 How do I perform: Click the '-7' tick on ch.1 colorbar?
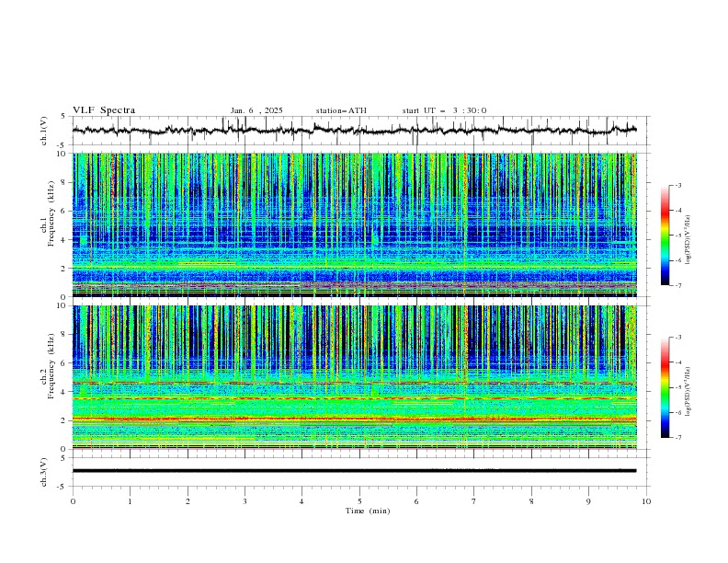(x=678, y=285)
